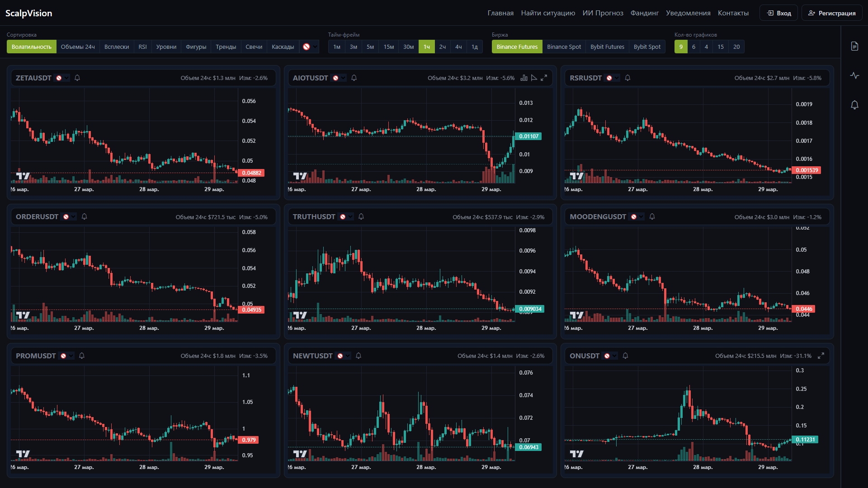
Task: Set chart count to 4
Action: [706, 47]
